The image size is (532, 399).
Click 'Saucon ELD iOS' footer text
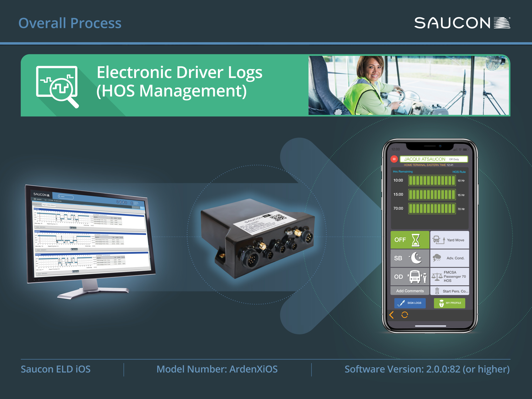(56, 369)
